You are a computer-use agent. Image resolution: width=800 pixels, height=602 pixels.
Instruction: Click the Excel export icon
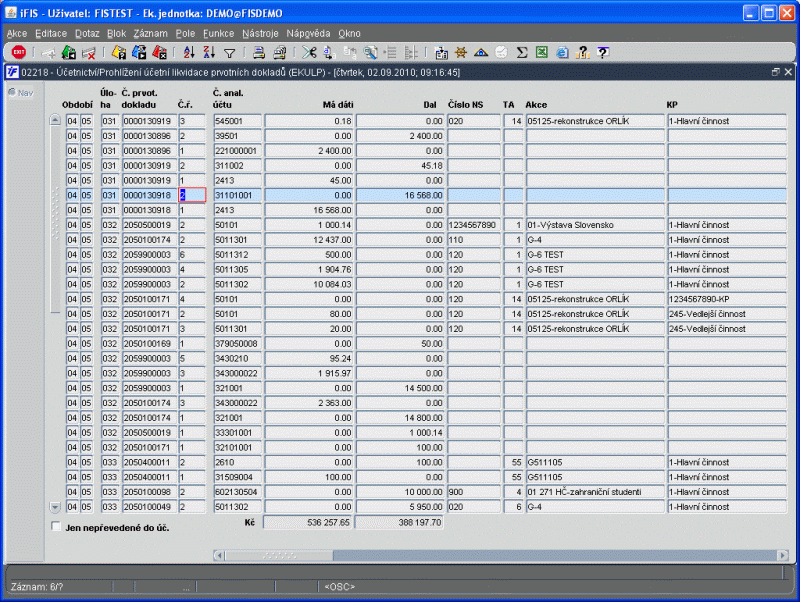[x=541, y=52]
